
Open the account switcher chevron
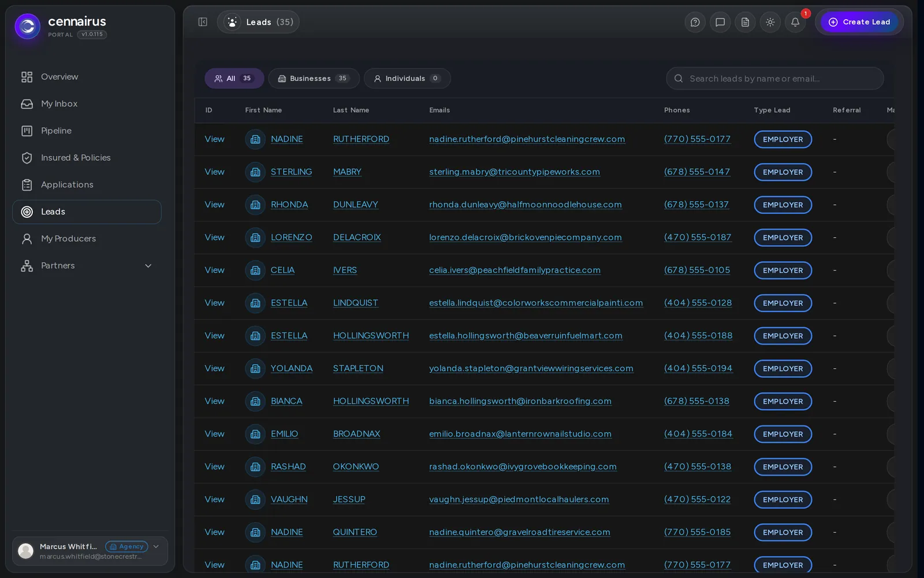coord(156,546)
